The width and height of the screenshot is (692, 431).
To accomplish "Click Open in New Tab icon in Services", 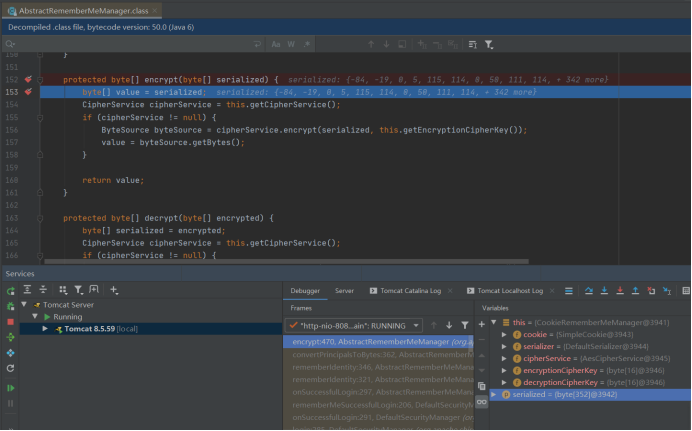I will [x=94, y=289].
